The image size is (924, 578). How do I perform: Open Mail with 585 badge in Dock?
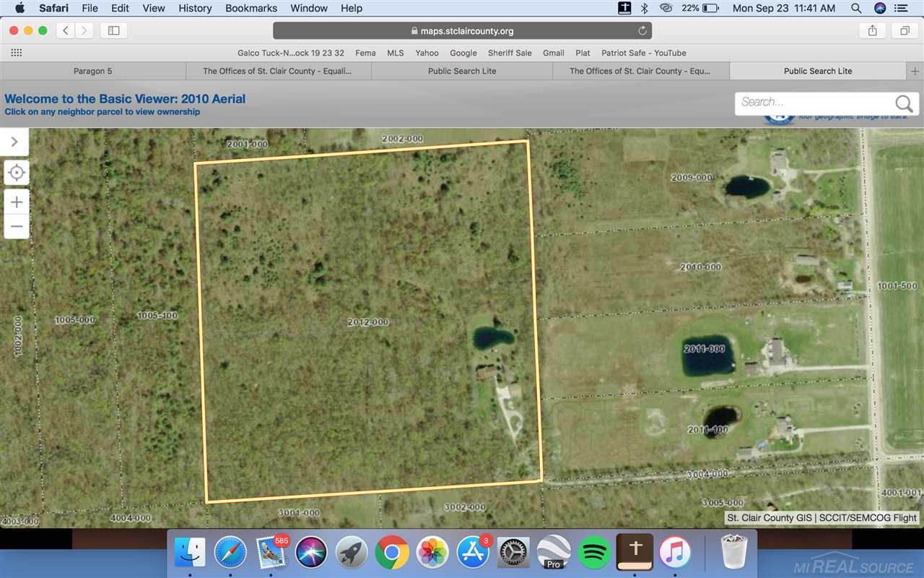coord(271,553)
